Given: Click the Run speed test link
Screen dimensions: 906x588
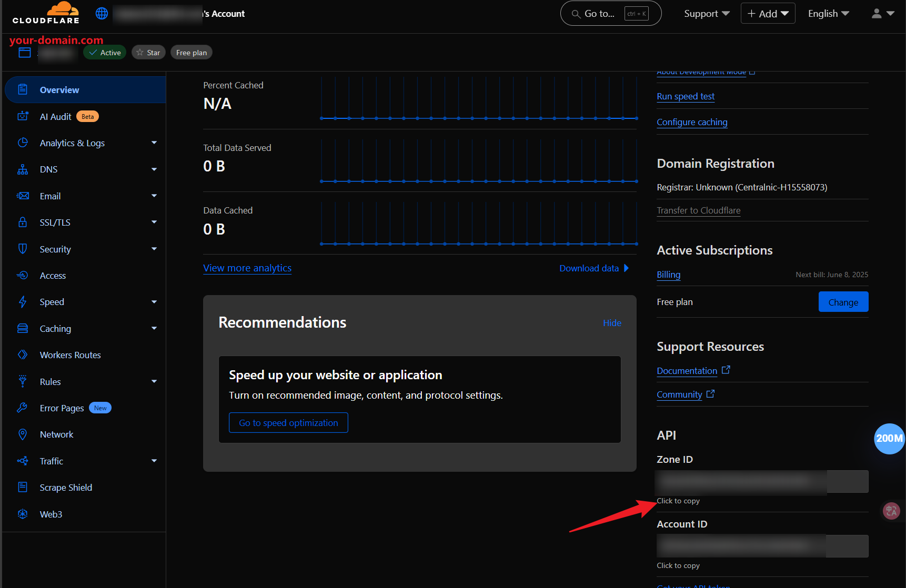Looking at the screenshot, I should tap(686, 96).
